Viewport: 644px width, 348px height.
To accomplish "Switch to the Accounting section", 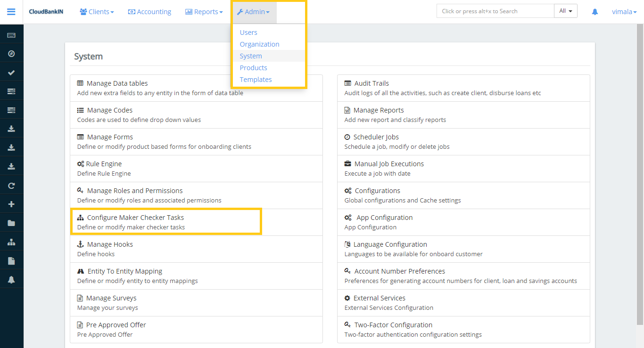I will click(x=149, y=11).
